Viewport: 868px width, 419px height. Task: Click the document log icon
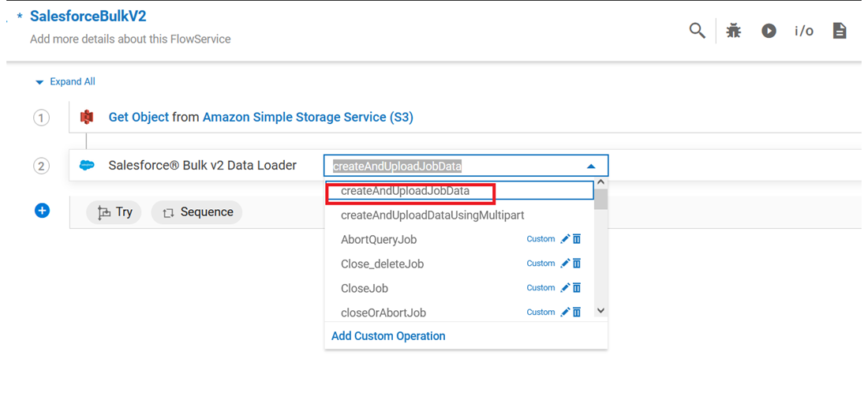tap(840, 31)
